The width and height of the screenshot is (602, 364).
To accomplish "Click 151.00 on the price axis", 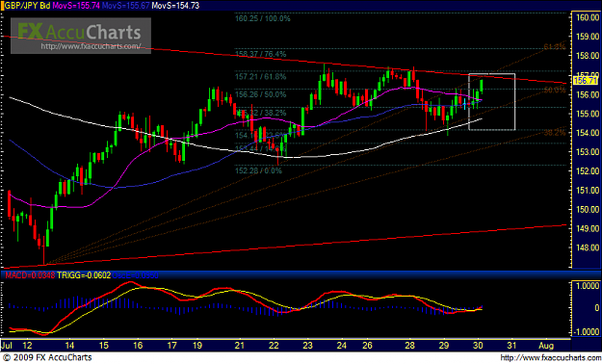I will [587, 190].
